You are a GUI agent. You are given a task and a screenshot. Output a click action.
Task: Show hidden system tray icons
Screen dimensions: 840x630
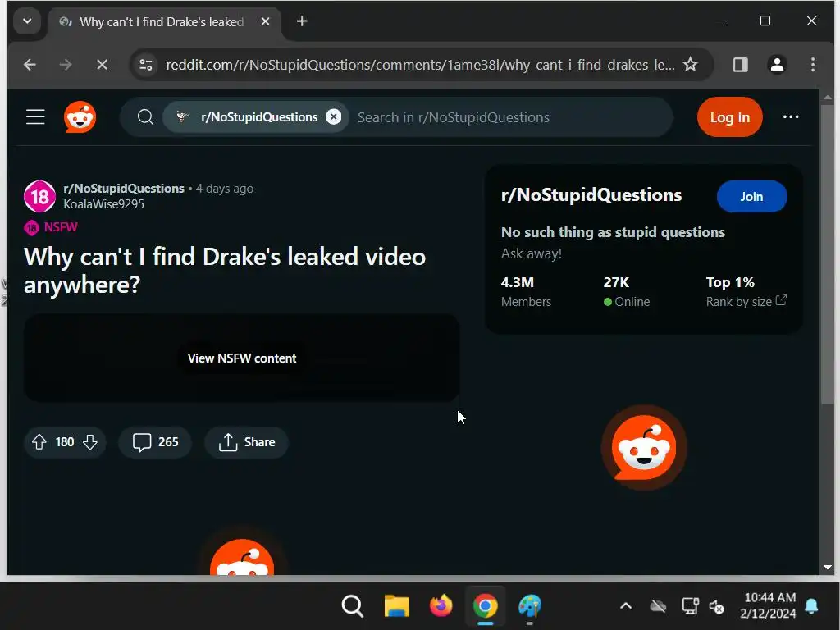626,606
